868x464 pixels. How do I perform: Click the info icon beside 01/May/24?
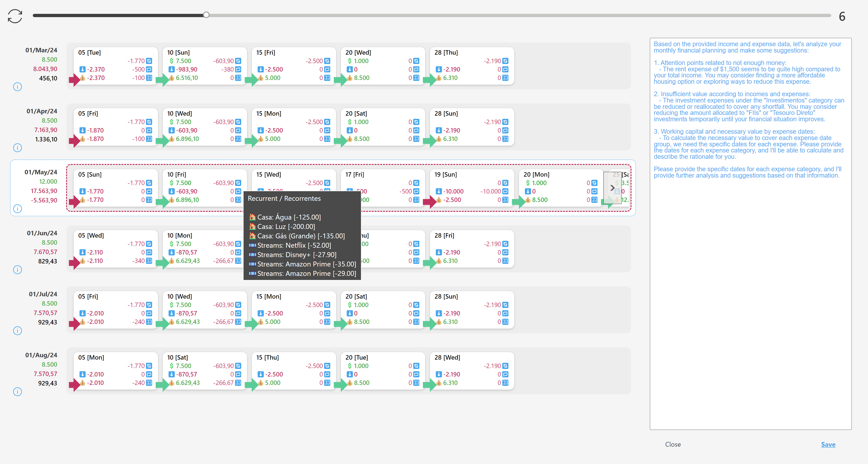click(17, 209)
